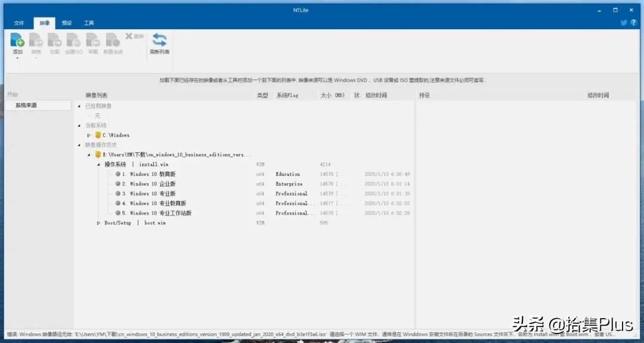Click the greyed-out 转换 (Convert) icon

(x=36, y=40)
